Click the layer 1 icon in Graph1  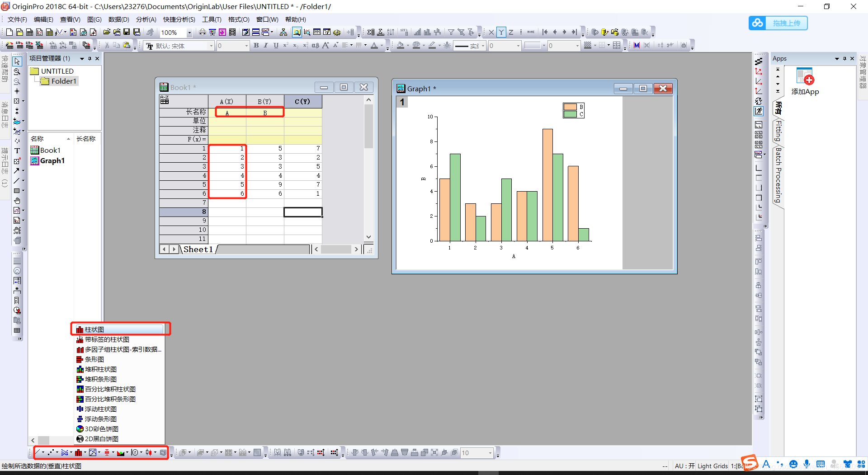pyautogui.click(x=402, y=102)
